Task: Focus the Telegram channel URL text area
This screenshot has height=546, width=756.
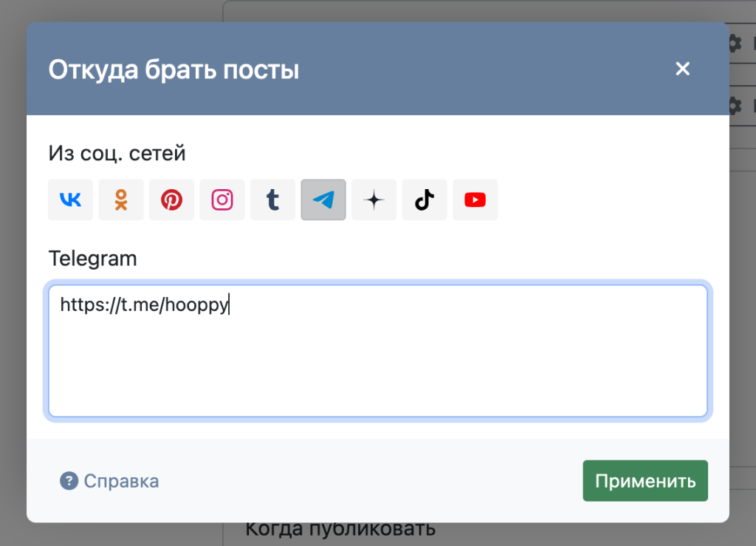Action: [x=377, y=351]
